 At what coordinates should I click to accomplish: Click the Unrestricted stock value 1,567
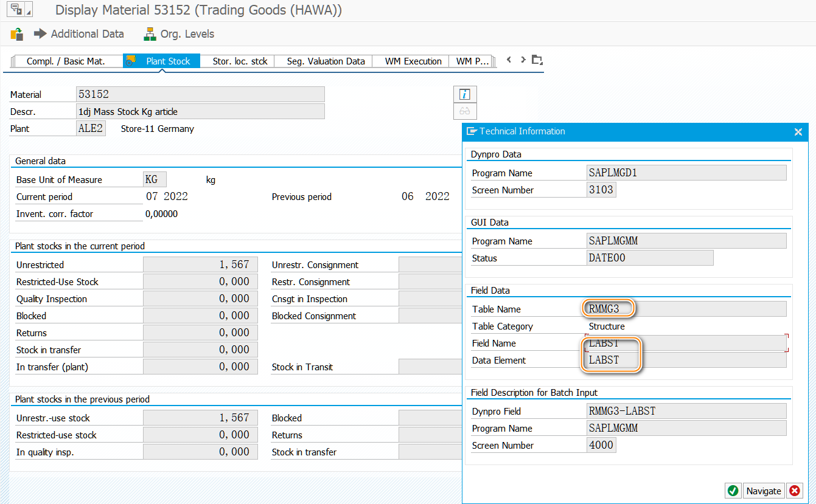[x=200, y=264]
